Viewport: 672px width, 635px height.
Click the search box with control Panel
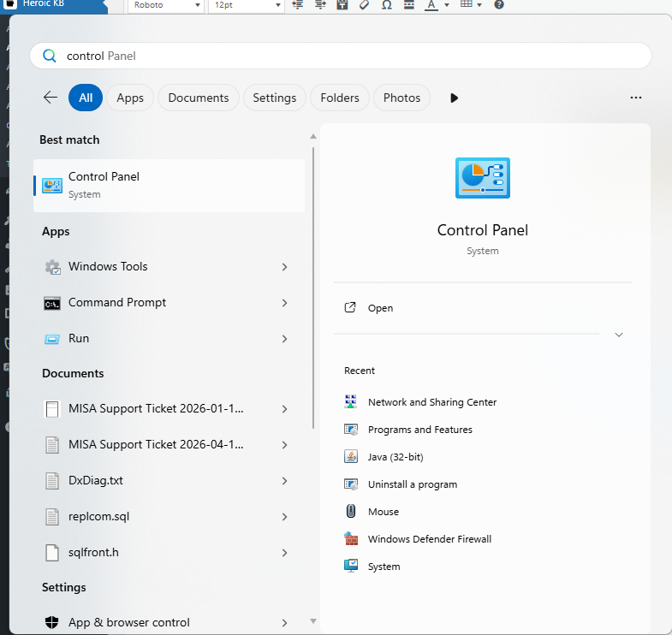341,56
